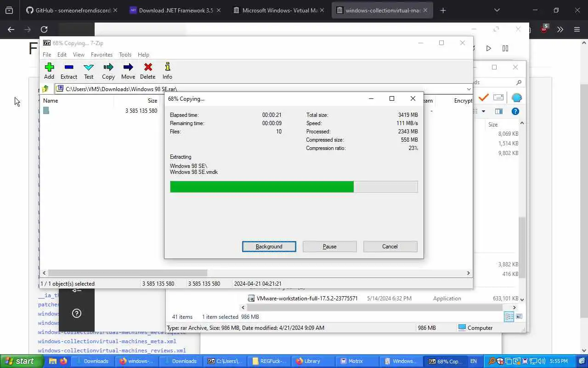Click the browser back arrow
This screenshot has height=368, width=588.
tap(11, 29)
